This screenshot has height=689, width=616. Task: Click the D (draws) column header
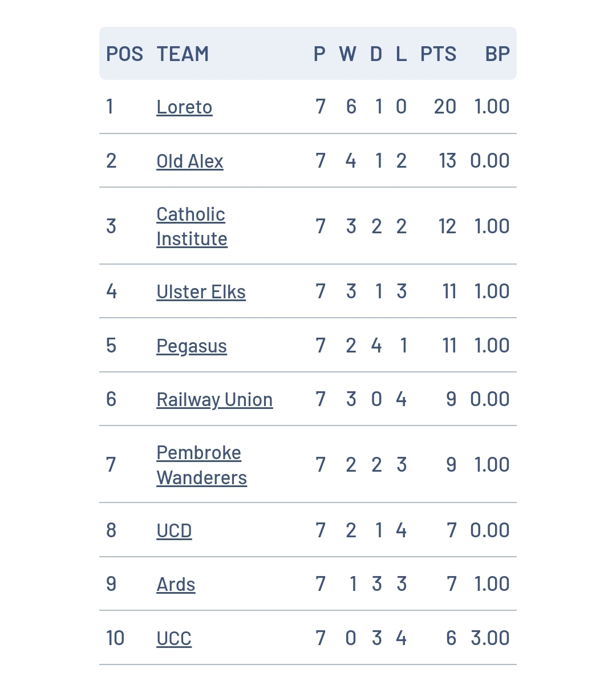pyautogui.click(x=376, y=54)
